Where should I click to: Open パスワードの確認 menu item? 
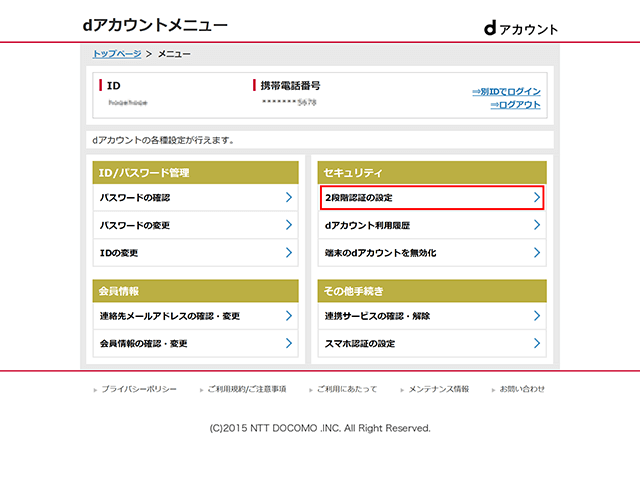[196, 198]
